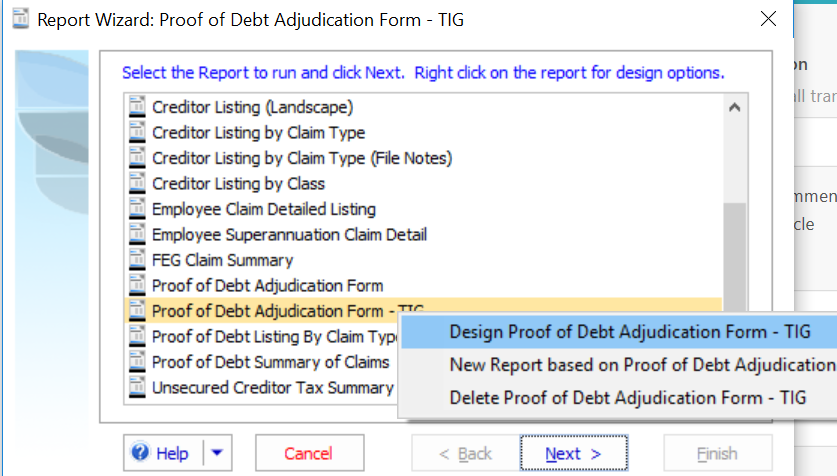Click the icon next to Proof of Debt Summary of Claims

pos(138,362)
